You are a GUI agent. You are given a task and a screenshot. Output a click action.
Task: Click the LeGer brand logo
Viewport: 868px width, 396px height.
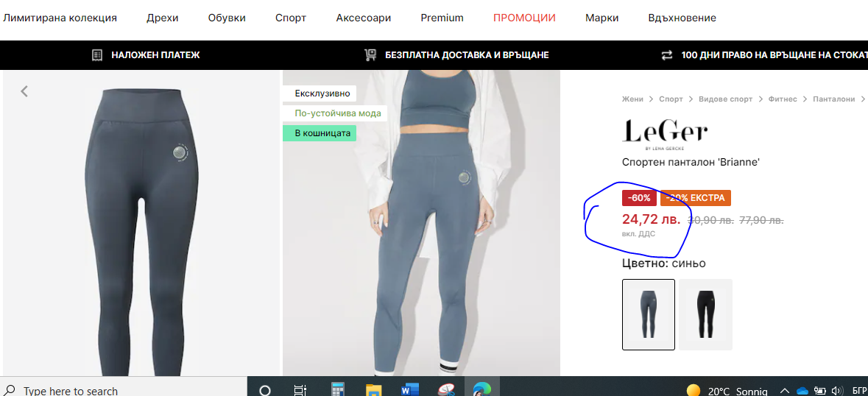coord(665,135)
